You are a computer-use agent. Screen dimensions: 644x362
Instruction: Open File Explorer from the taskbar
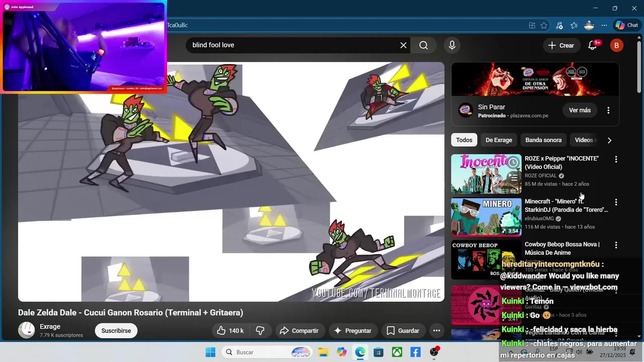[323, 352]
